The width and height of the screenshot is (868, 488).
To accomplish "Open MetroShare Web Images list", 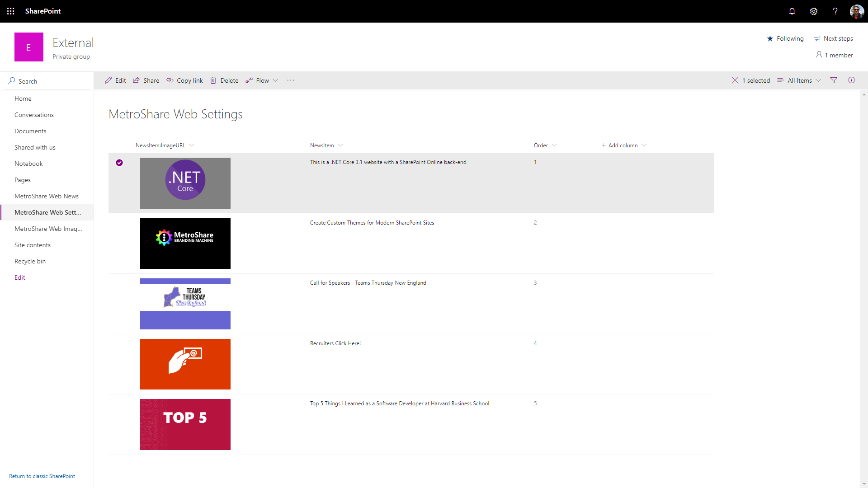I will coord(48,229).
